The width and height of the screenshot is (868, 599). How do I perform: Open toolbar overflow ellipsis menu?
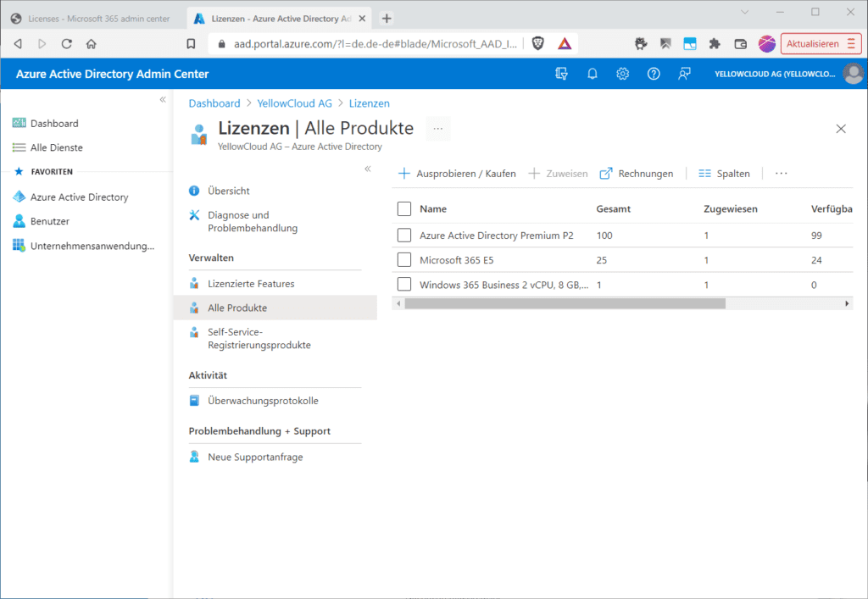tap(781, 174)
